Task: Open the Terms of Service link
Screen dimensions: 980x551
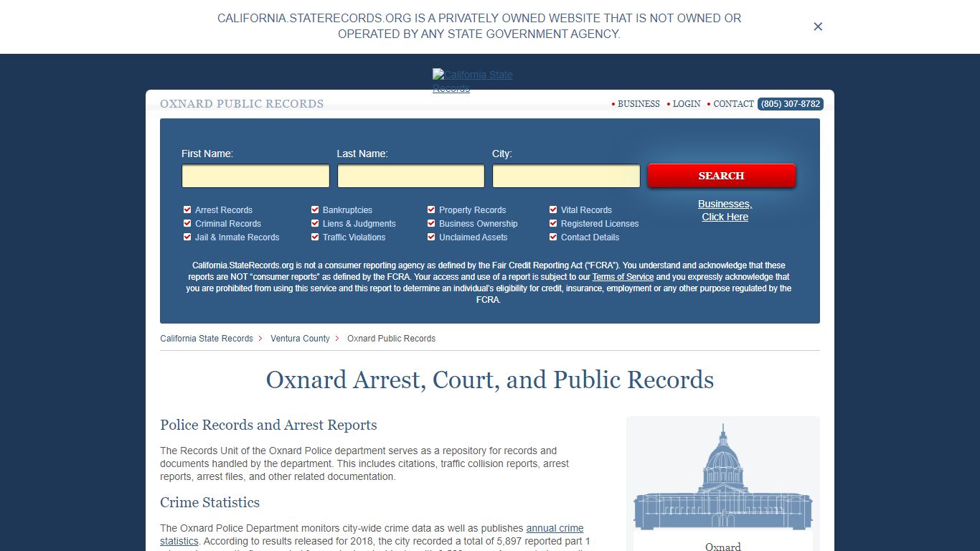Action: [623, 277]
